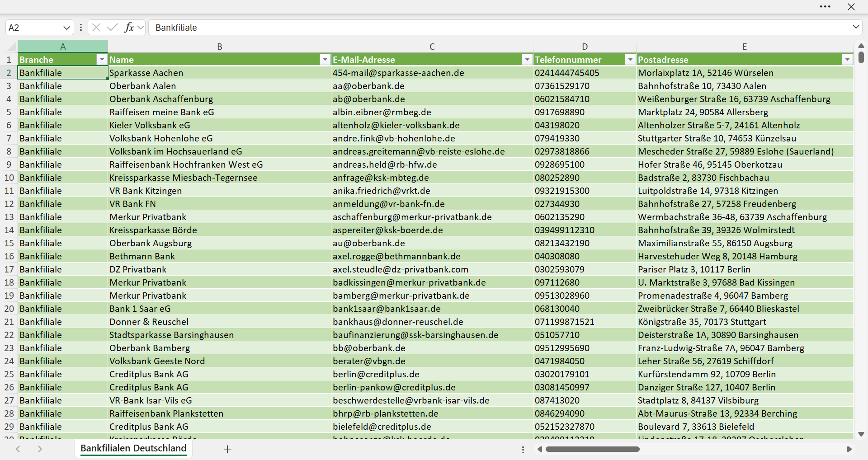Go to next sheet arrow
Viewport: 868px width, 460px height.
tap(40, 449)
